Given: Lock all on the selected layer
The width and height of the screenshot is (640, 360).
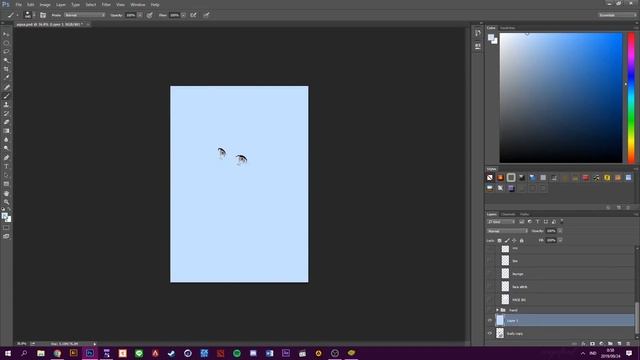Looking at the screenshot, I should pos(522,240).
